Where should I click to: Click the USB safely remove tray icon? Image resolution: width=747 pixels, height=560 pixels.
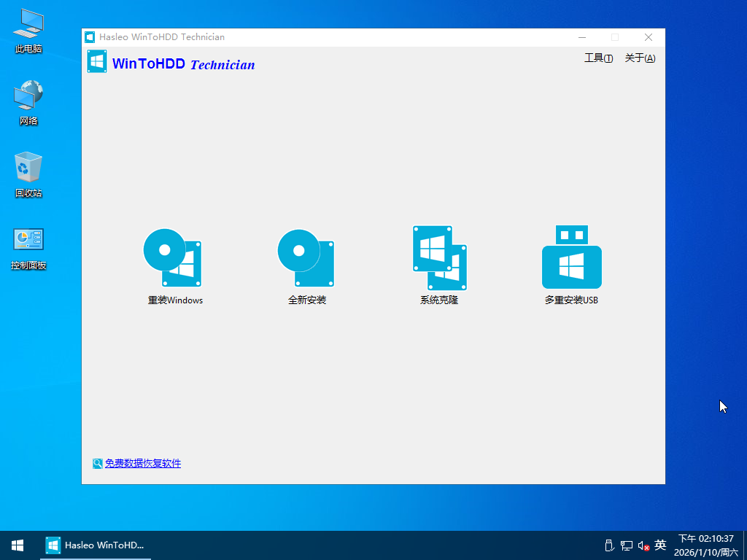tap(610, 545)
